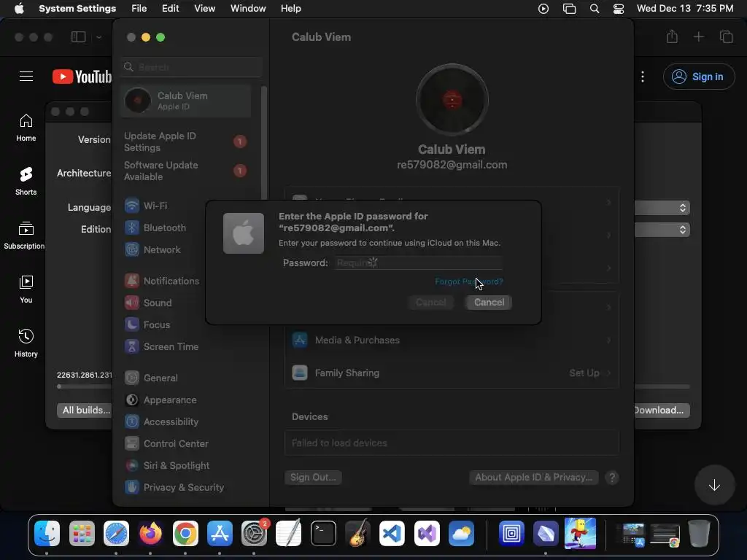Viewport: 747px width, 560px height.
Task: Launch GarageBand from the Dock
Action: (357, 533)
